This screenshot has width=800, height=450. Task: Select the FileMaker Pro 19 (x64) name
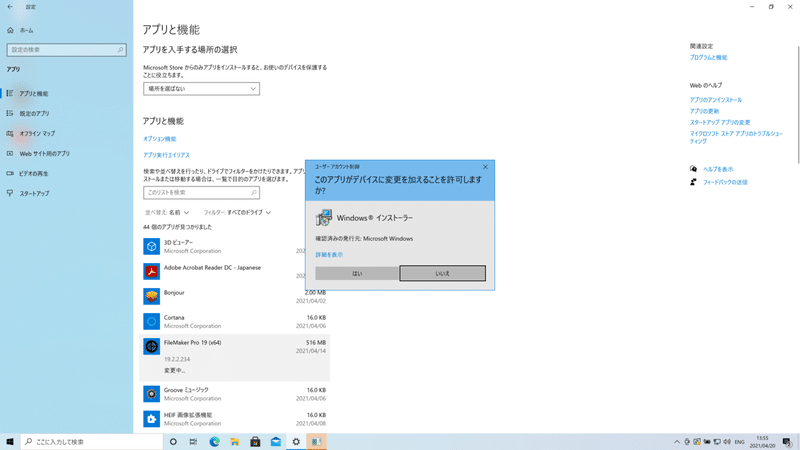193,342
